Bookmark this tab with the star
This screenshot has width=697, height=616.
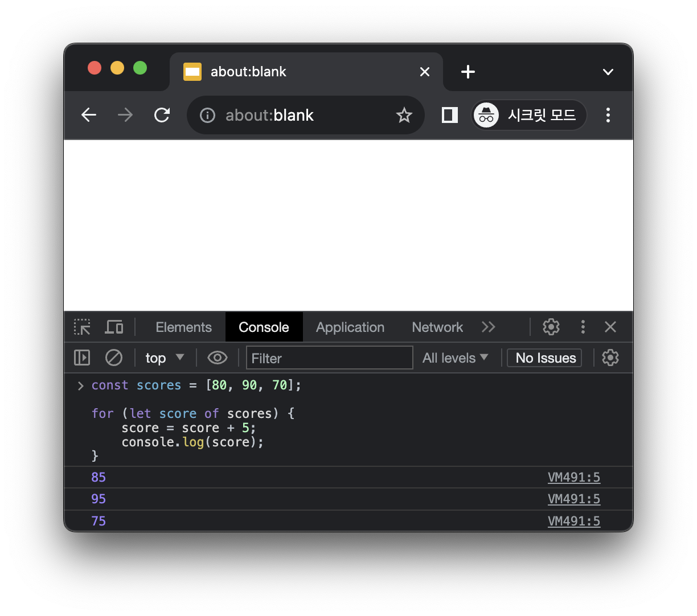click(x=404, y=115)
